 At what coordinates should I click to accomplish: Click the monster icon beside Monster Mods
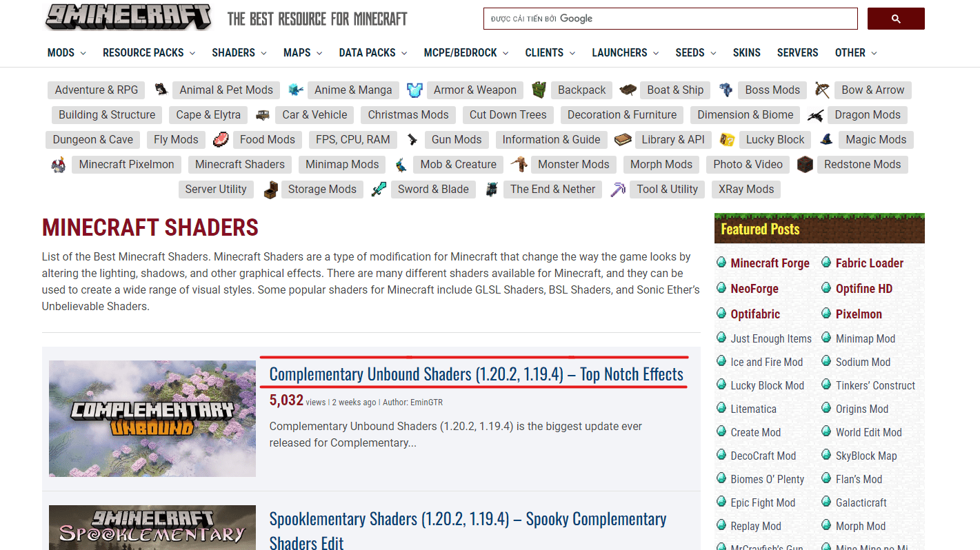519,164
